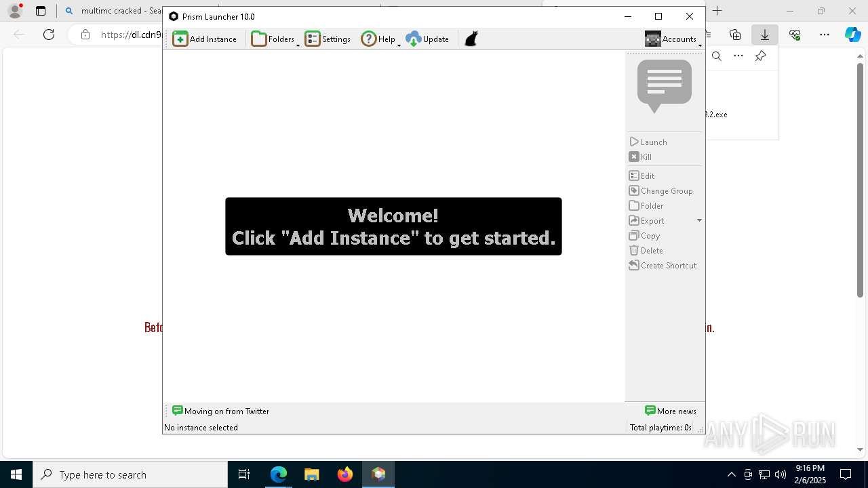Viewport: 868px width, 488px height.
Task: Open a new tab in Edge
Action: pyautogui.click(x=717, y=11)
